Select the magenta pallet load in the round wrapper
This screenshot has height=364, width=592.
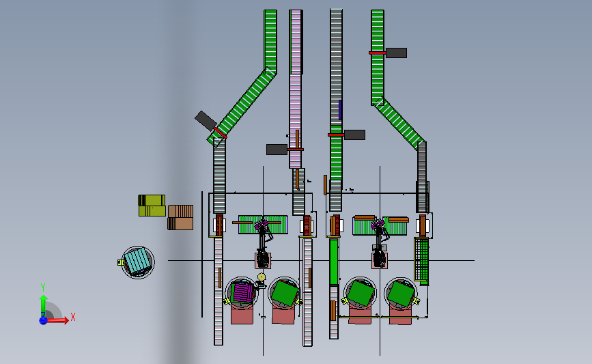242,292
